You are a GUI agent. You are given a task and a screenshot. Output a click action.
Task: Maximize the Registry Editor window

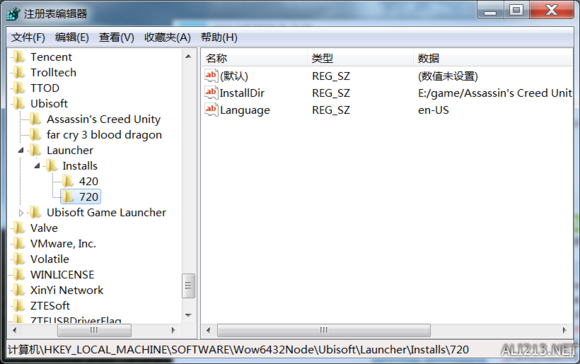[516, 10]
